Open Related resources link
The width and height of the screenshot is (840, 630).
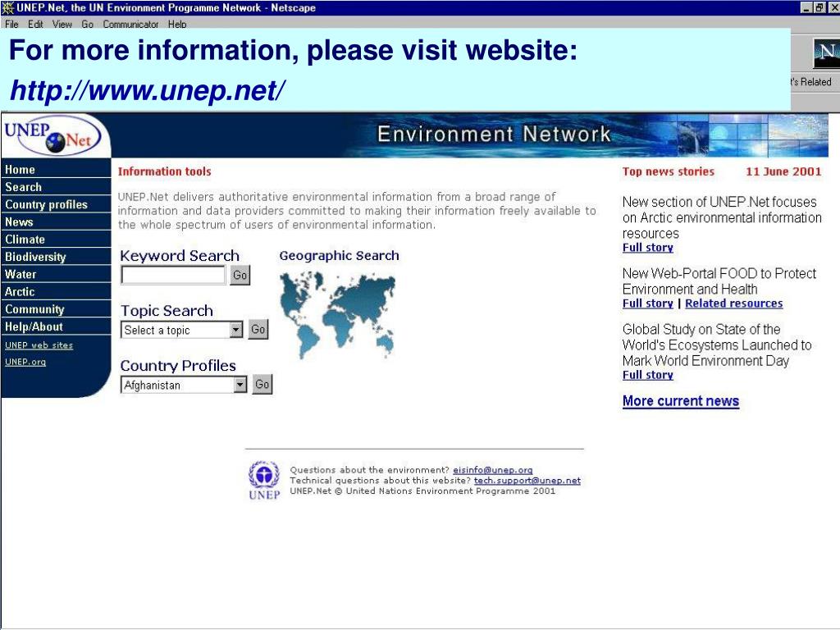click(734, 304)
